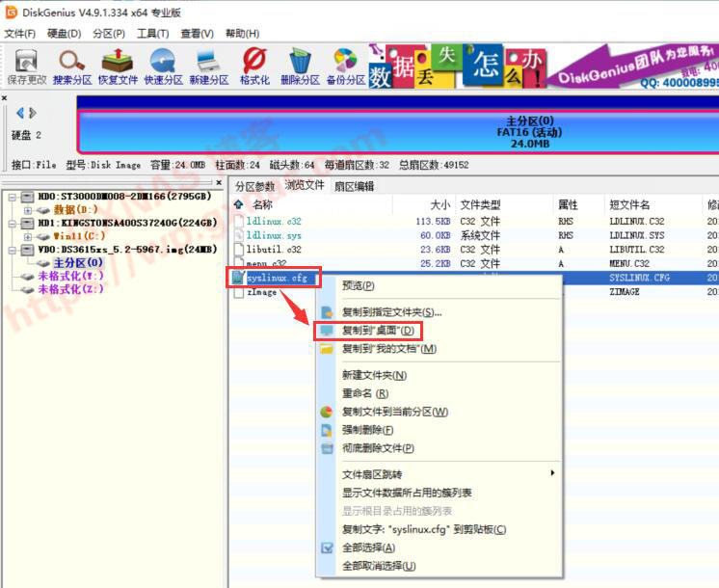Open the 备份分区 (Backup partition) tool
The height and width of the screenshot is (588, 719).
pos(346,66)
